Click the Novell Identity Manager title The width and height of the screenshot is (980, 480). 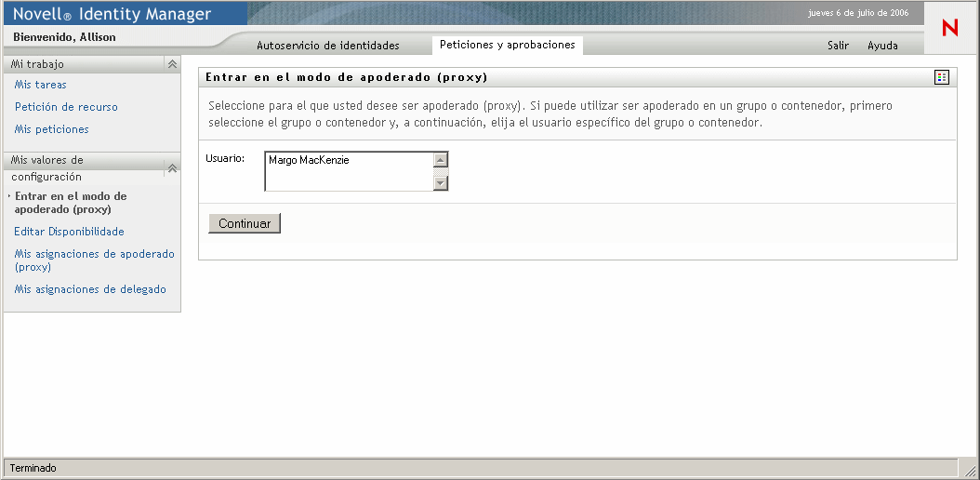point(112,14)
